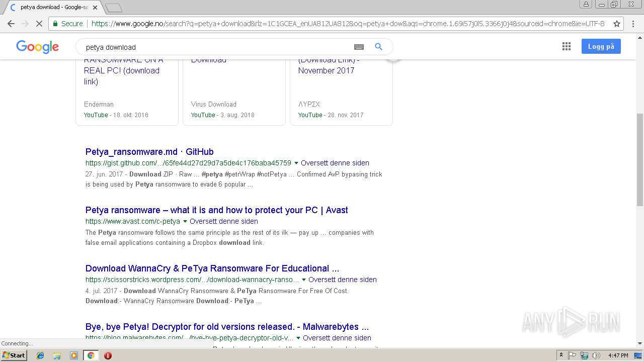This screenshot has width=644, height=362.
Task: Open Download WannaCry & PeTya Ransomware result
Action: coord(212,268)
